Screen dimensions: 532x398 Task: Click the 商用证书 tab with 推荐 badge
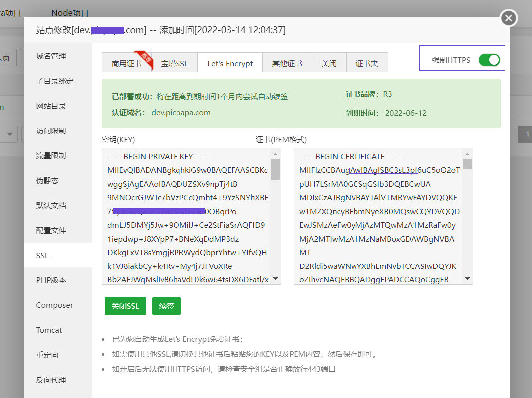point(126,64)
